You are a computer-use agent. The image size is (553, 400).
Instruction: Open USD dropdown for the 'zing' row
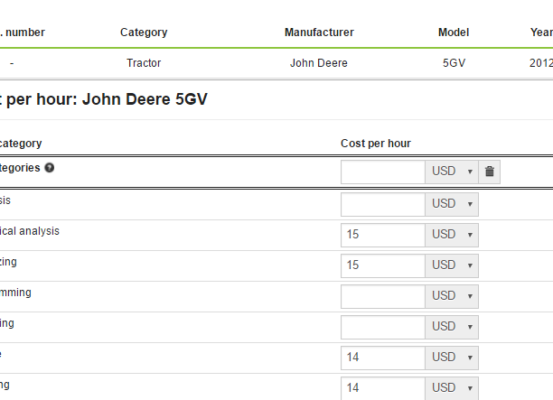click(x=452, y=266)
